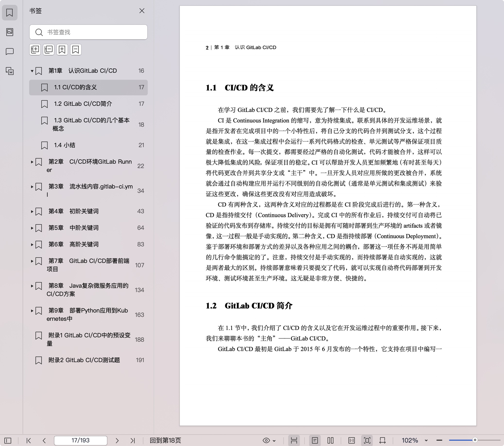Open the page thumbnails sidebar panel
Image resolution: width=504 pixels, height=446 pixels.
pos(10,32)
